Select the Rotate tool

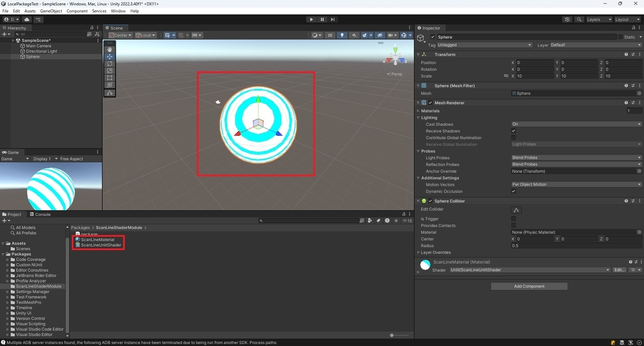click(x=109, y=63)
